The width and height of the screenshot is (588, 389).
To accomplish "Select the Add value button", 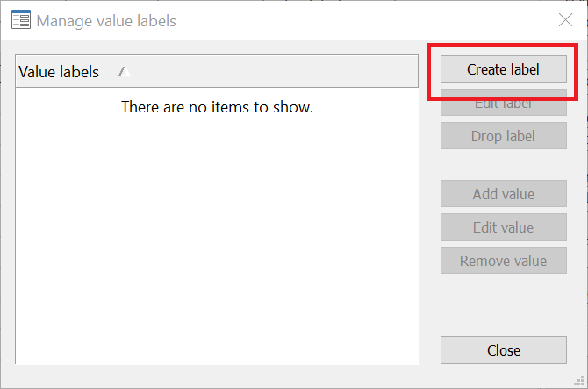I will click(x=503, y=193).
